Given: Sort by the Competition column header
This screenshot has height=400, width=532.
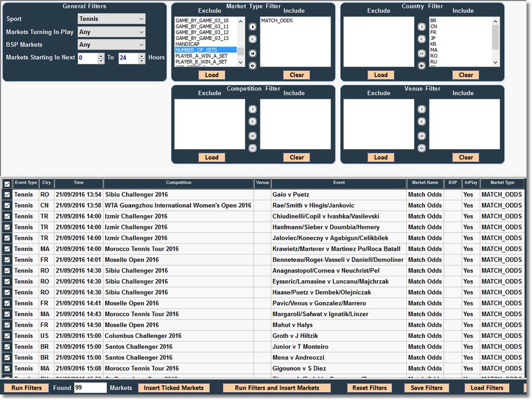Looking at the screenshot, I should [x=178, y=183].
